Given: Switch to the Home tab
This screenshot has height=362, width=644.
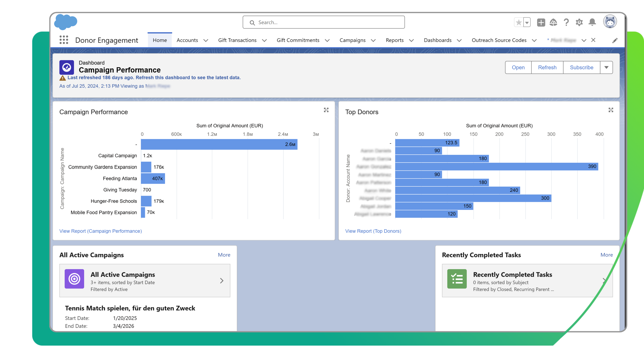Looking at the screenshot, I should click(x=160, y=40).
